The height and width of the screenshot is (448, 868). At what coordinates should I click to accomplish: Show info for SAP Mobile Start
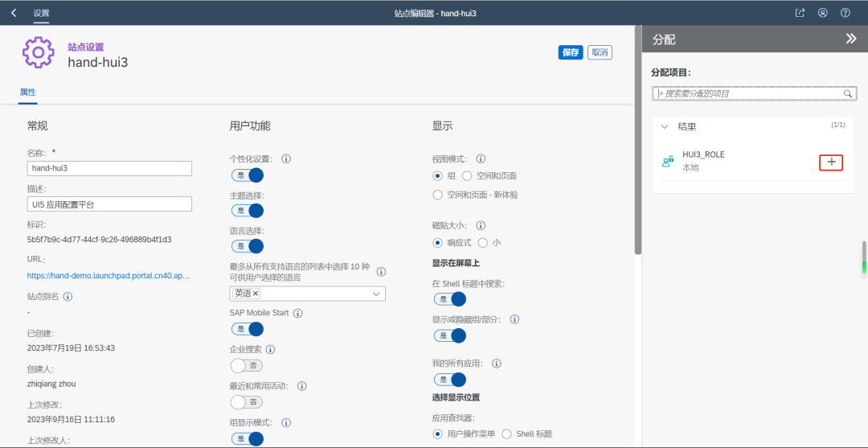pos(298,313)
